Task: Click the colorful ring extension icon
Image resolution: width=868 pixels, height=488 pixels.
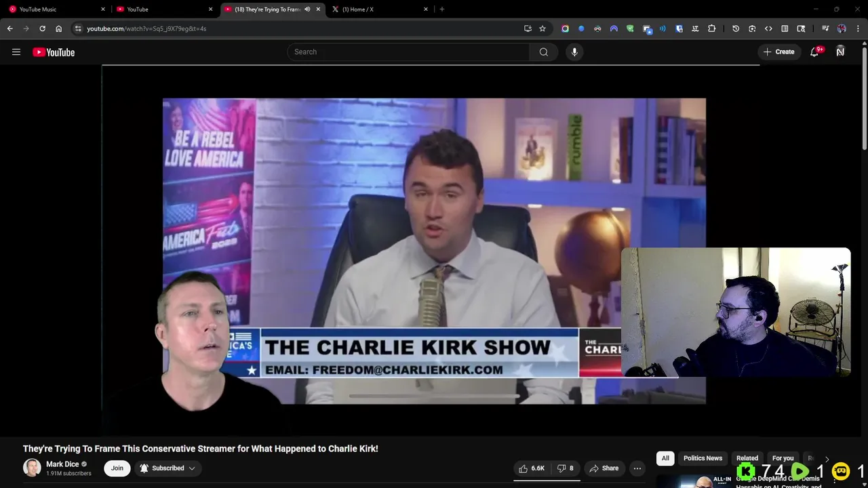Action: (565, 28)
